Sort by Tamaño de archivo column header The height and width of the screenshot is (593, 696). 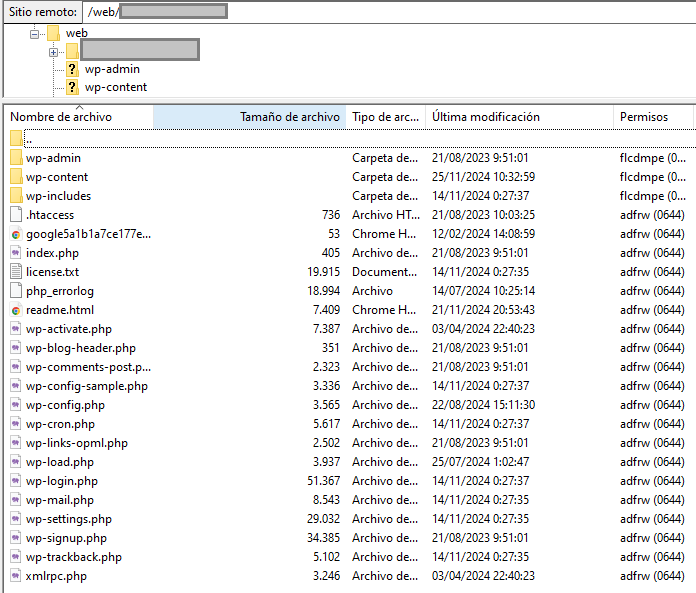click(289, 117)
